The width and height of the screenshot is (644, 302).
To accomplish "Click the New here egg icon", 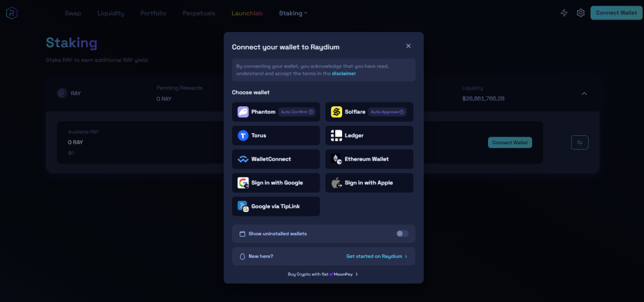I will pyautogui.click(x=242, y=257).
